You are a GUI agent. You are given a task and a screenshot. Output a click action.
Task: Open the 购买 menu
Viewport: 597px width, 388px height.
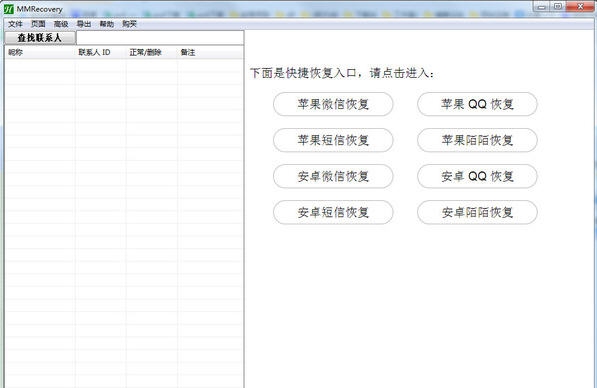(x=129, y=24)
